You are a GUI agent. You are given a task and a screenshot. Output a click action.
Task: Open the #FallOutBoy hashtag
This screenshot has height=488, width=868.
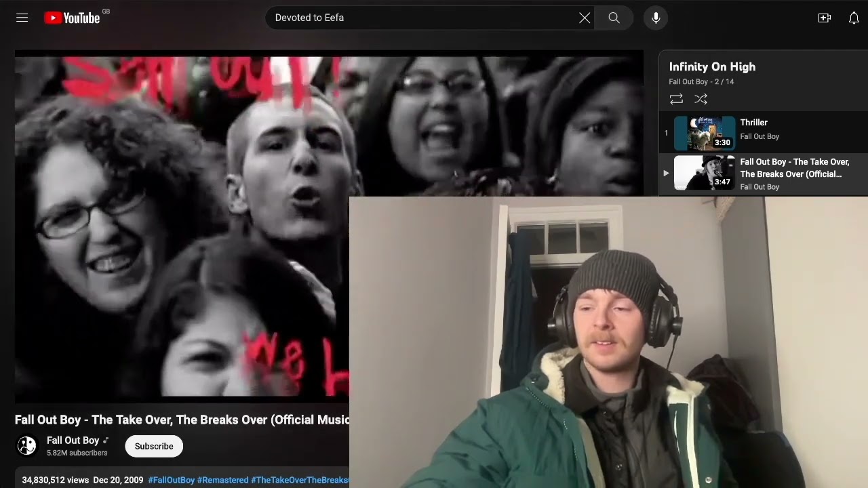pyautogui.click(x=171, y=480)
